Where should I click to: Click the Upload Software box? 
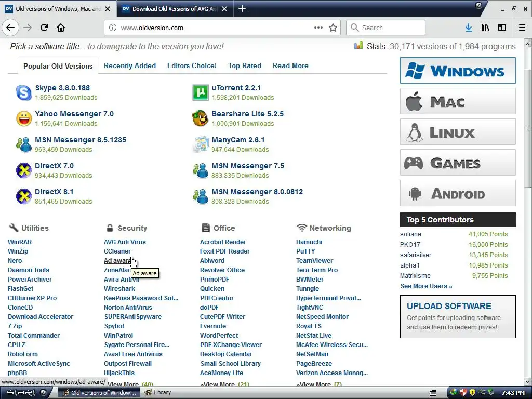tap(458, 316)
